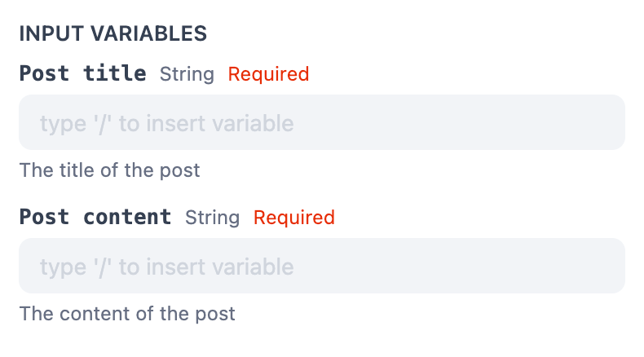Focus the field under Post content
Screen dimensions: 644x357
click(408, 267)
